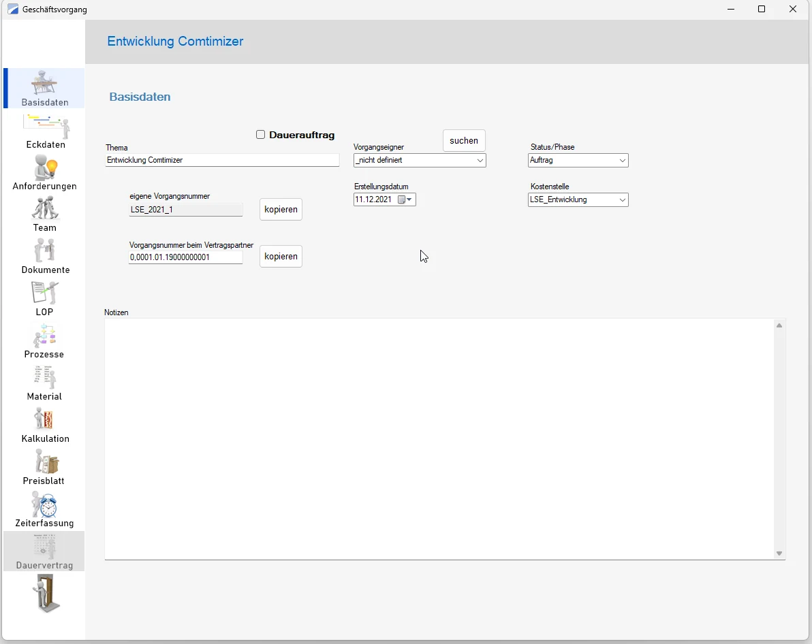The image size is (812, 644).
Task: Open the Dokumente section icon
Action: point(45,251)
